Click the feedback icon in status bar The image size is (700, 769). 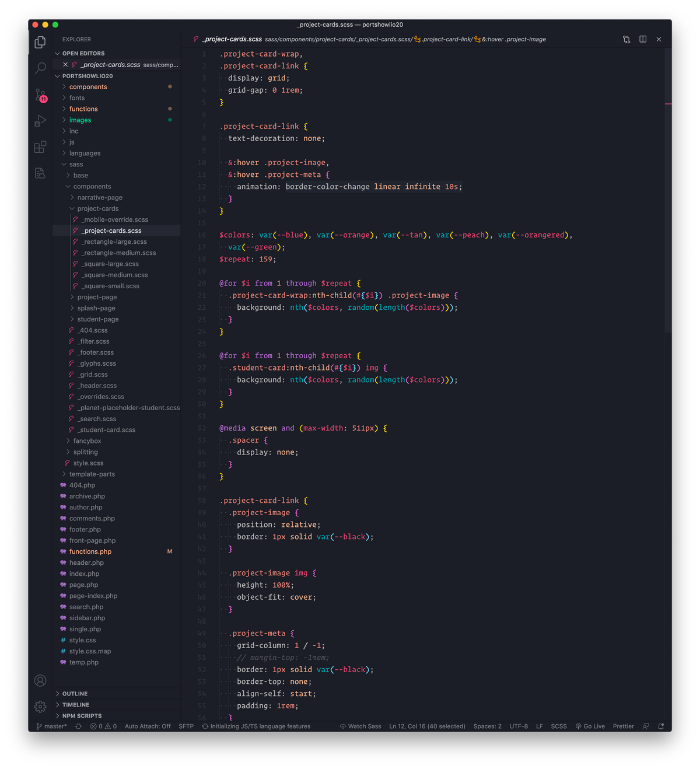pos(646,726)
